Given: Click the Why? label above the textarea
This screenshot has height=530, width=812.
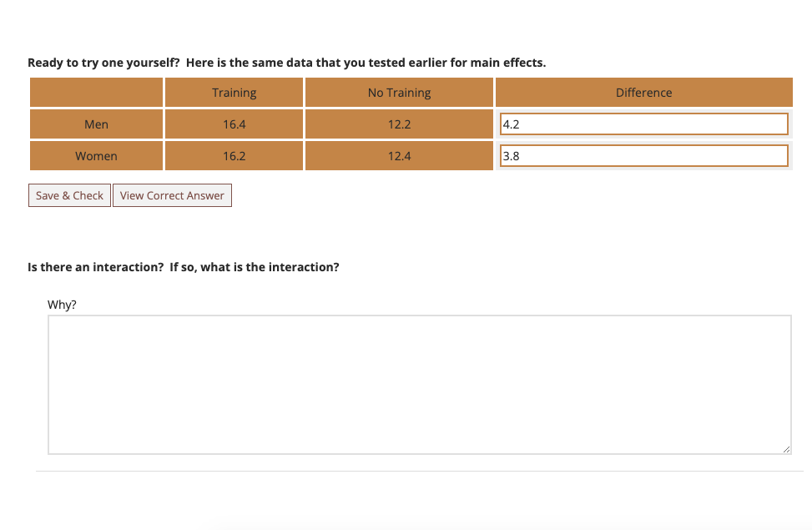Looking at the screenshot, I should click(x=62, y=304).
